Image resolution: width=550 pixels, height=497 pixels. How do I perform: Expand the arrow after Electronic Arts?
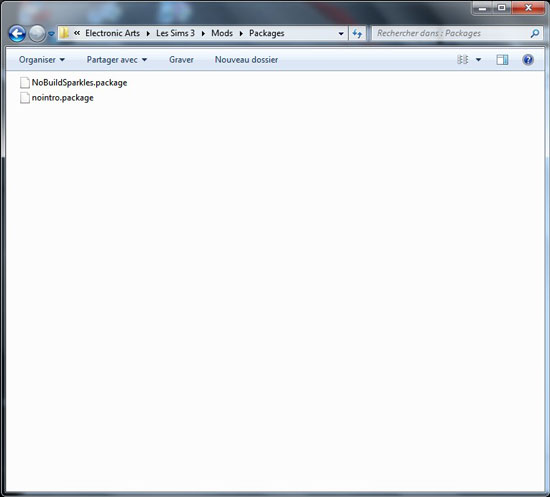coord(148,34)
